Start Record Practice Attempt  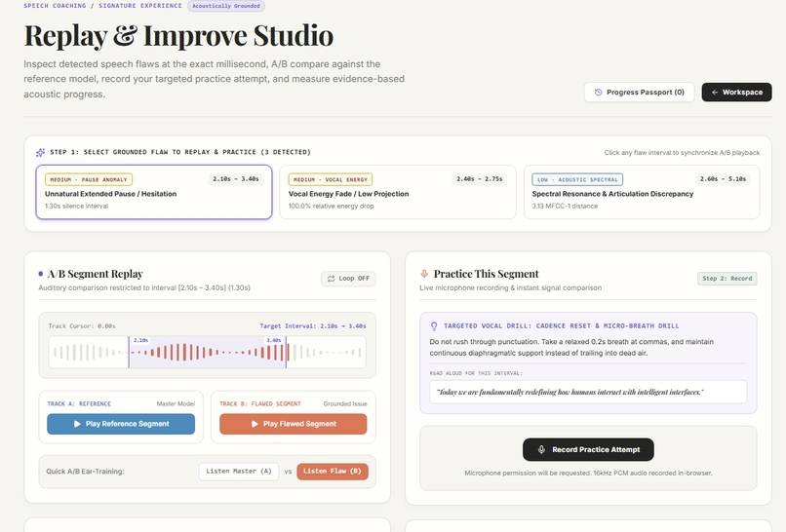pos(588,450)
